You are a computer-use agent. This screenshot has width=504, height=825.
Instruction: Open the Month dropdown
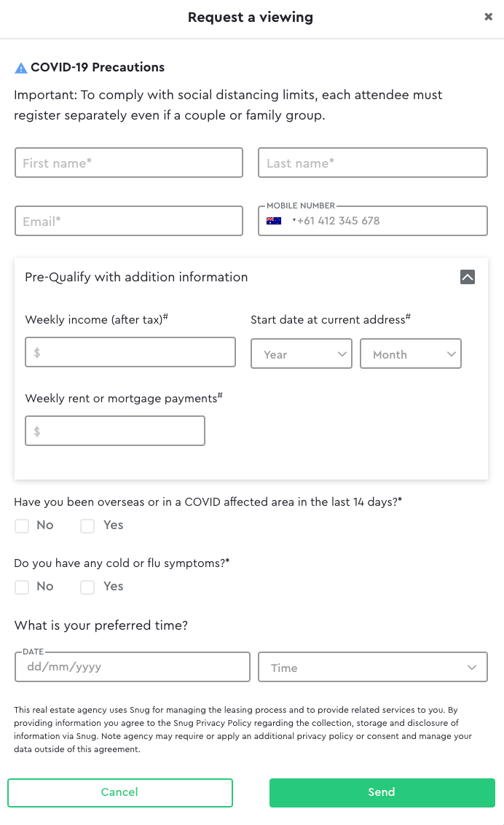pyautogui.click(x=411, y=353)
